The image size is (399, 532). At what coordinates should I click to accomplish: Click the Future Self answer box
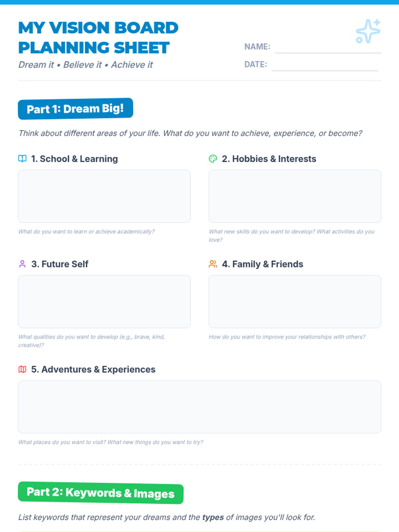[104, 302]
